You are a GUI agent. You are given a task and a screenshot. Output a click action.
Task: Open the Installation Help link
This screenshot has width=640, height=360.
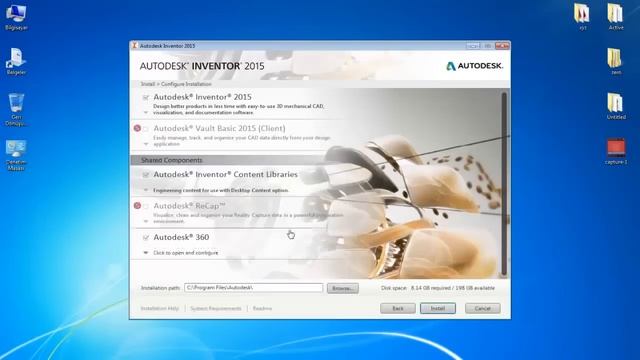tap(160, 308)
